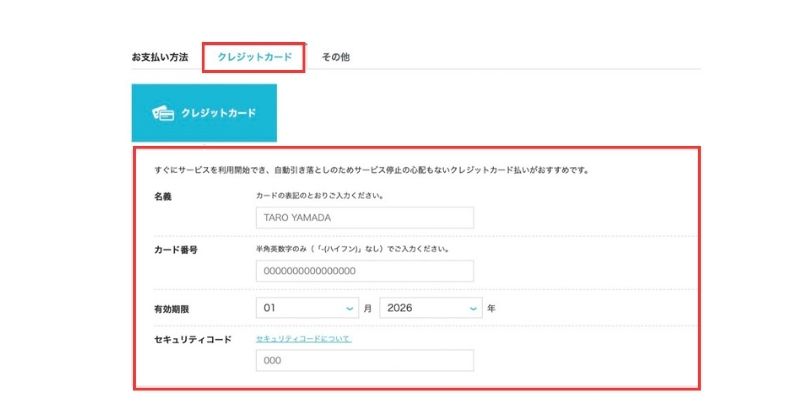Image resolution: width=800 pixels, height=420 pixels.
Task: Click the 半角英数字のみ hint text
Action: pos(353,249)
